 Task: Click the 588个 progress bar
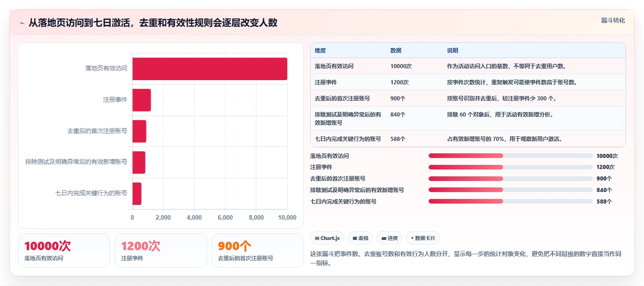pyautogui.click(x=511, y=201)
